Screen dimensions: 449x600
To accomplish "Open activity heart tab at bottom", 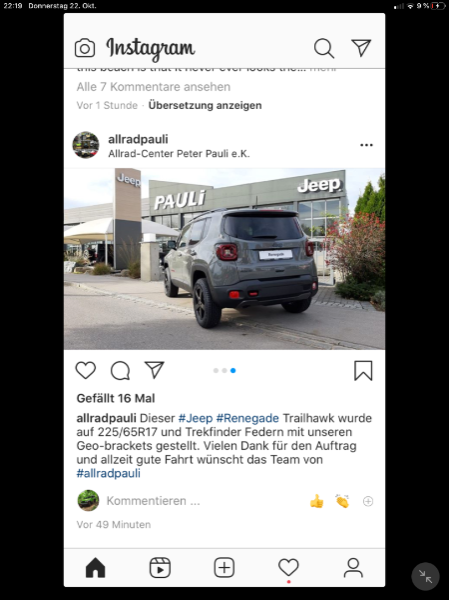I will point(288,567).
